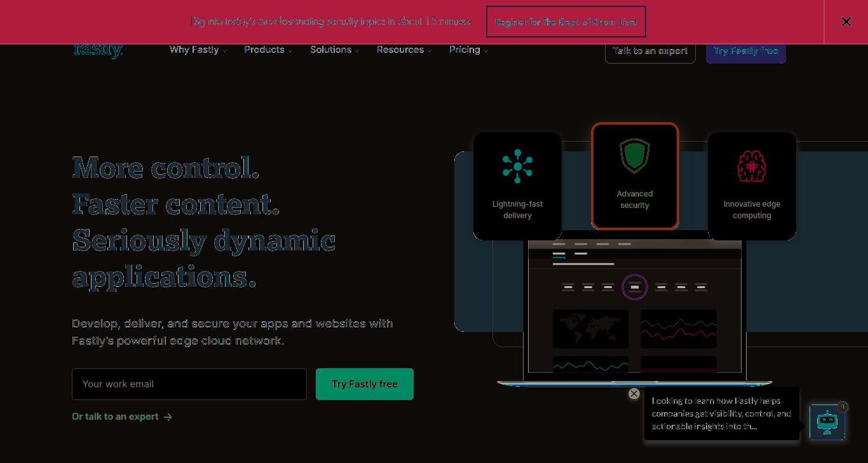Expand the chevron next to Why Fastly
Screen dimensions: 868x463
(x=224, y=51)
